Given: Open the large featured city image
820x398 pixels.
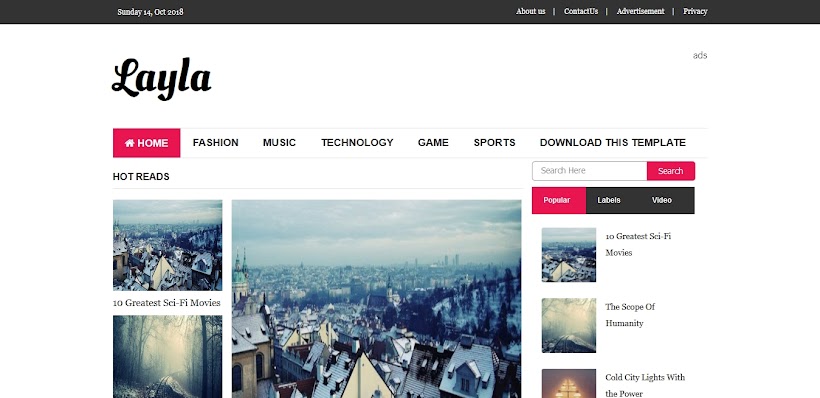Looking at the screenshot, I should click(377, 299).
